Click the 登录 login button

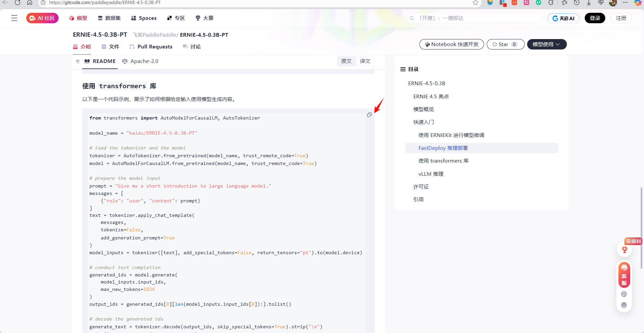click(595, 18)
